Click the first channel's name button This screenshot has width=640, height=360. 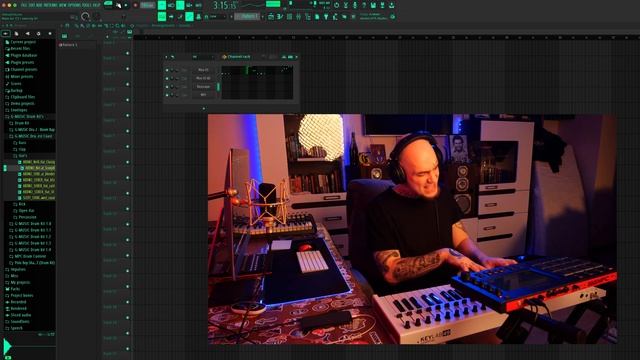tap(203, 70)
